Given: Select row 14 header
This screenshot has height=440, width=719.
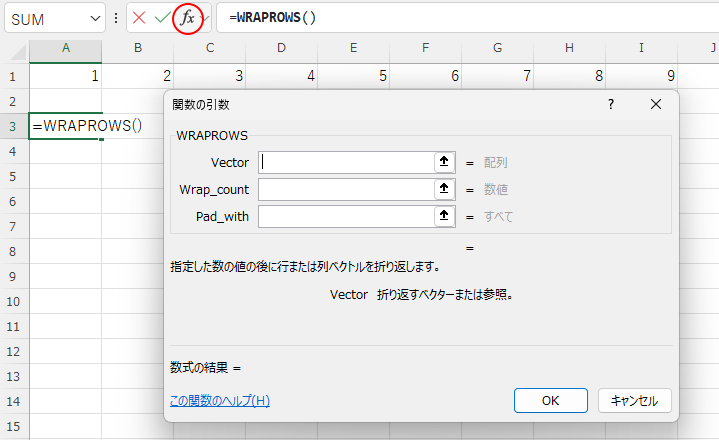Looking at the screenshot, I should [x=14, y=402].
